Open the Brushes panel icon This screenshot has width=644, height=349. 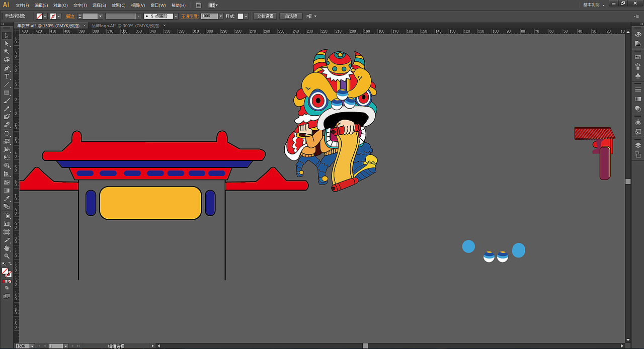click(x=638, y=66)
